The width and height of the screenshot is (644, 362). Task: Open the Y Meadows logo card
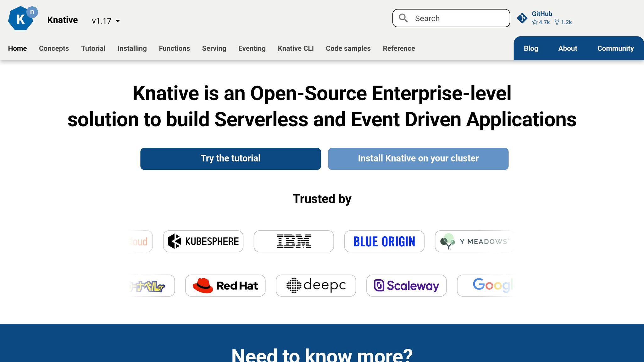474,241
